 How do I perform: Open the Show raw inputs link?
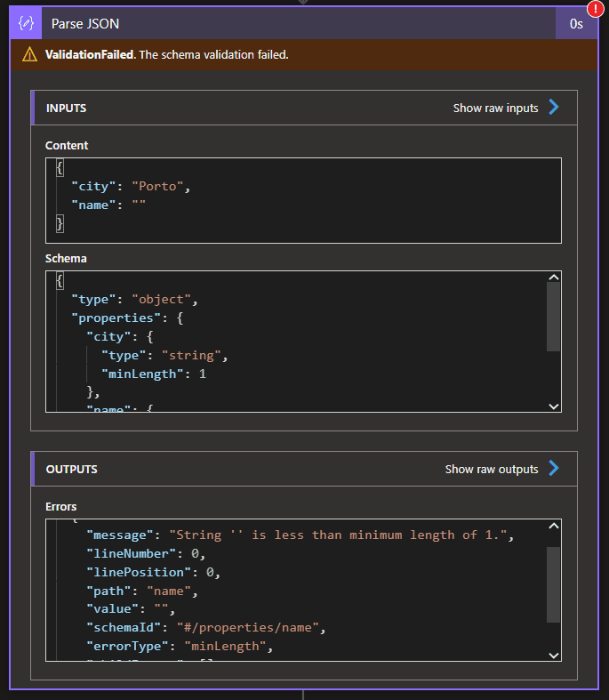pyautogui.click(x=495, y=108)
